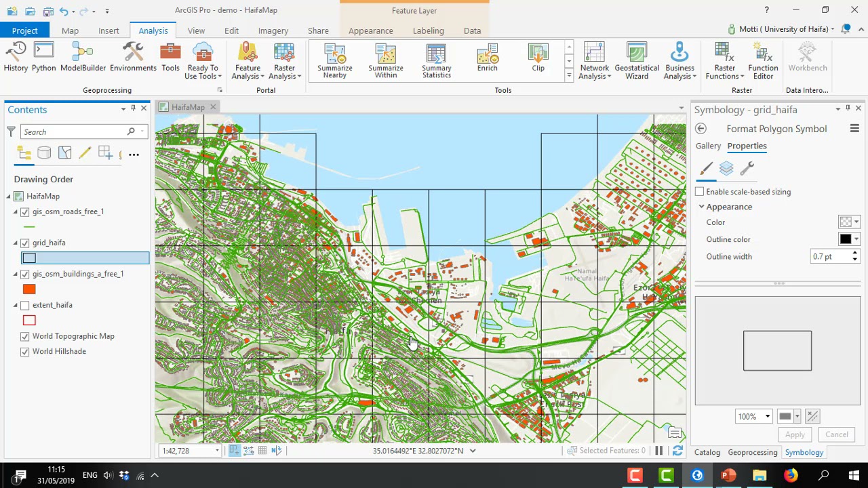This screenshot has height=488, width=868.
Task: Open the raster Function Editor
Action: [763, 61]
